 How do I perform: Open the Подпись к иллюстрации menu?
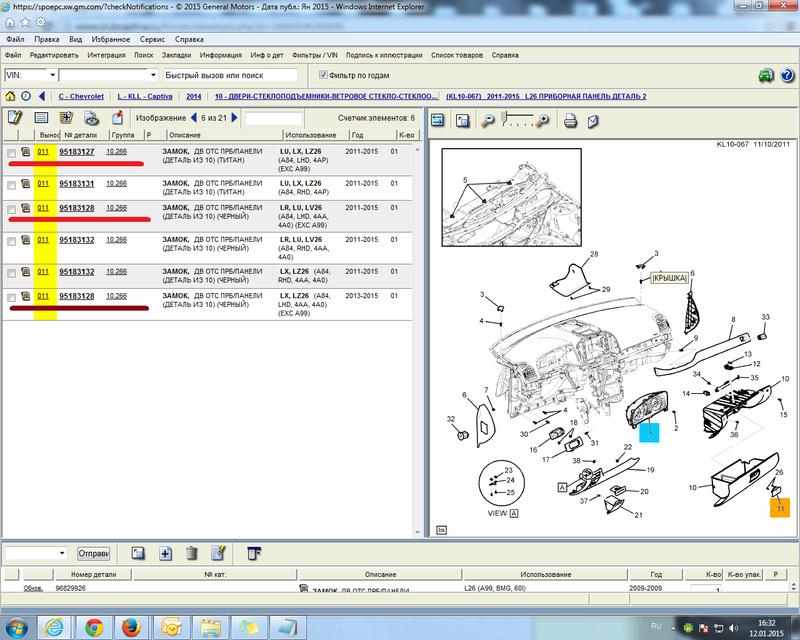[384, 55]
